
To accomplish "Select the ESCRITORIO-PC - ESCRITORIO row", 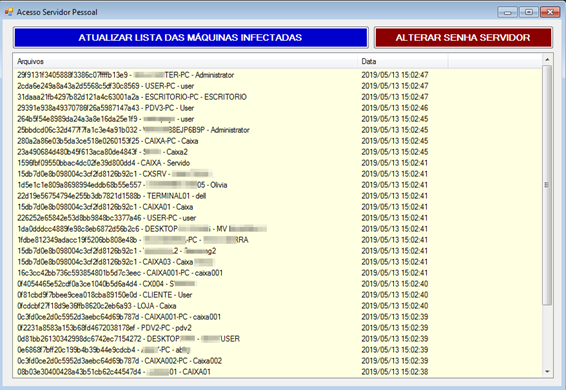I will point(277,97).
